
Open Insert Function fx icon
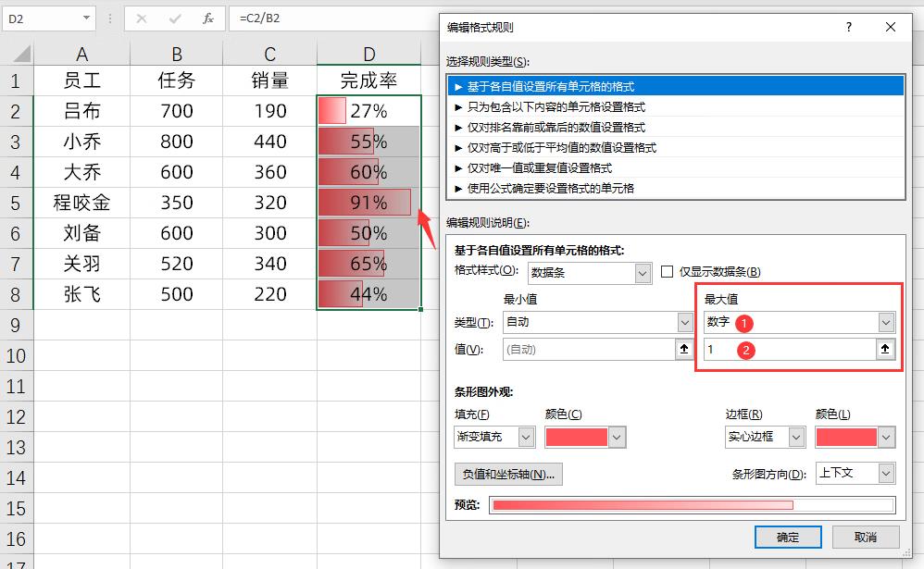(x=208, y=18)
